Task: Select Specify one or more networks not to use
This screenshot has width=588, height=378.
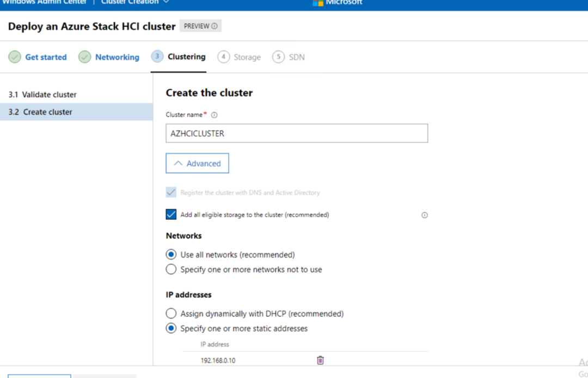Action: (x=171, y=269)
